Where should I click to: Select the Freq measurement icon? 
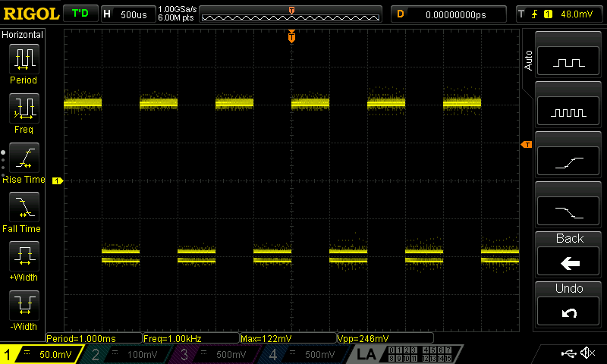tap(24, 108)
